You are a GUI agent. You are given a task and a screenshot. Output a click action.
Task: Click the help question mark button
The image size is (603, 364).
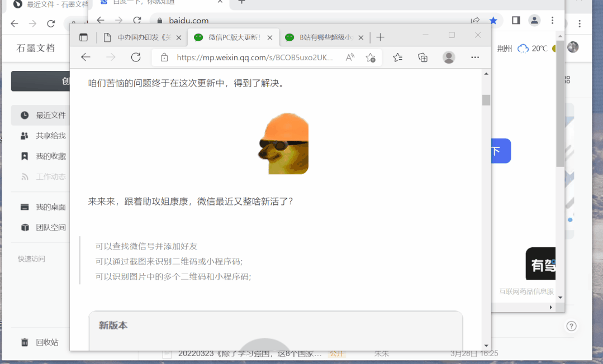click(571, 326)
